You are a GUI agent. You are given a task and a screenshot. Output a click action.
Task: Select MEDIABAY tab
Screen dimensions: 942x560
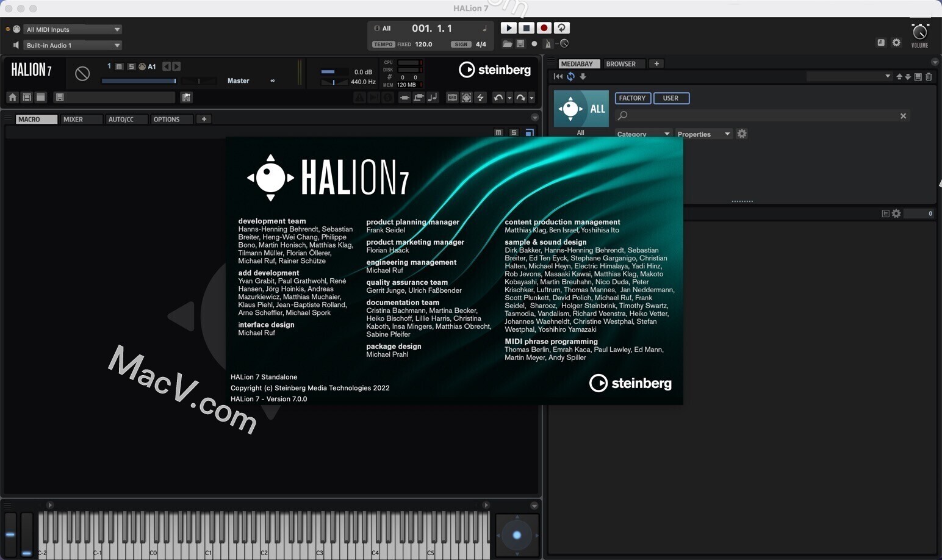point(580,64)
